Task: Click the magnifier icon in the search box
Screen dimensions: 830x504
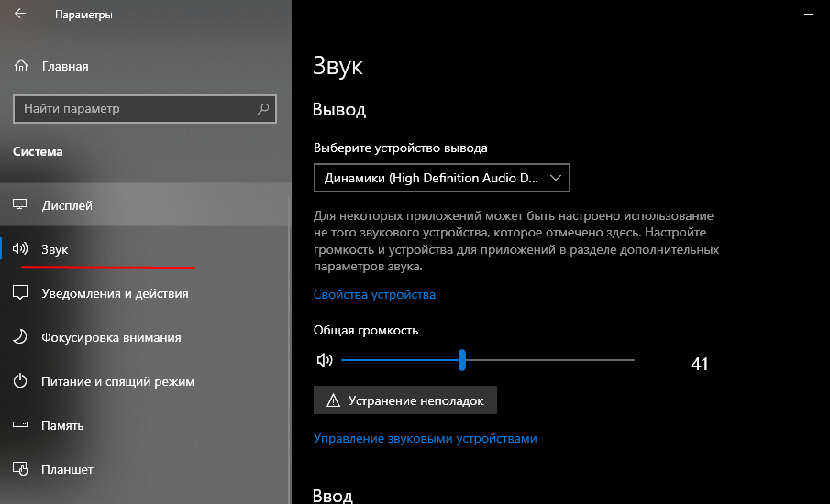Action: [263, 109]
